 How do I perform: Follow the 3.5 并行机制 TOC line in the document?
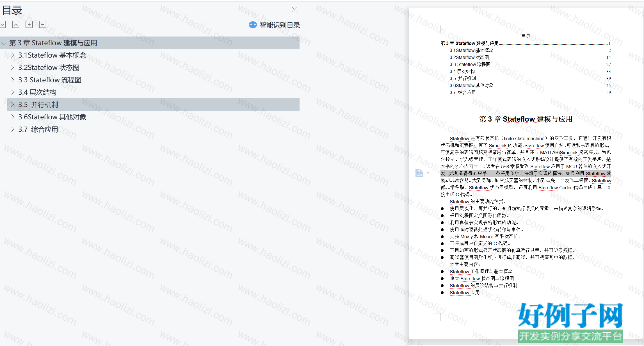click(x=530, y=78)
